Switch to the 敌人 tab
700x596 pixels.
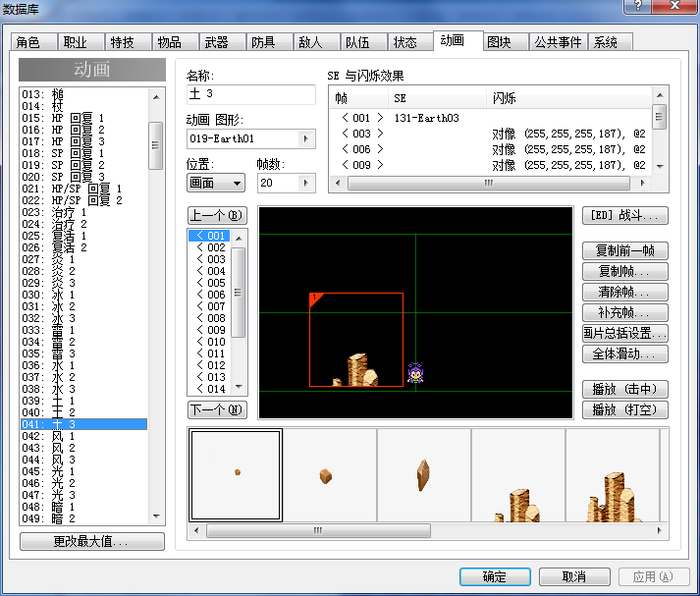[316, 42]
